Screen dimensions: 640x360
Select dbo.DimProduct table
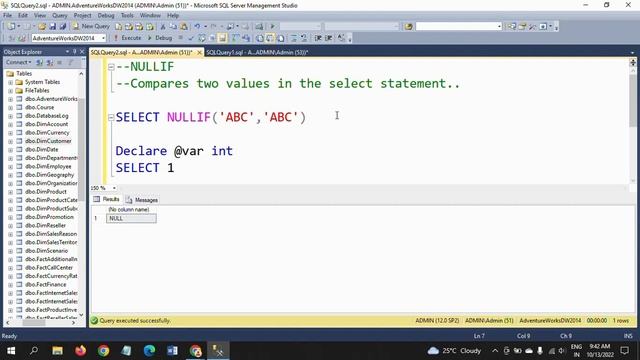click(46, 191)
